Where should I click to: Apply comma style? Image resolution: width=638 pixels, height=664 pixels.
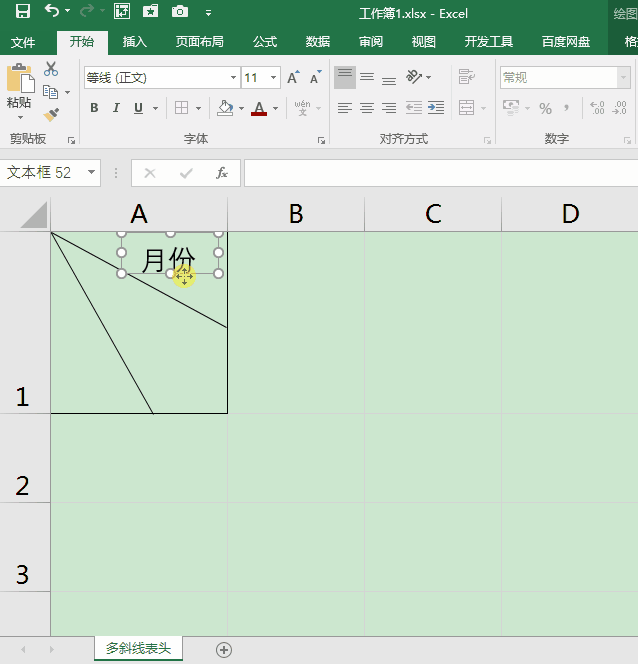coord(566,108)
